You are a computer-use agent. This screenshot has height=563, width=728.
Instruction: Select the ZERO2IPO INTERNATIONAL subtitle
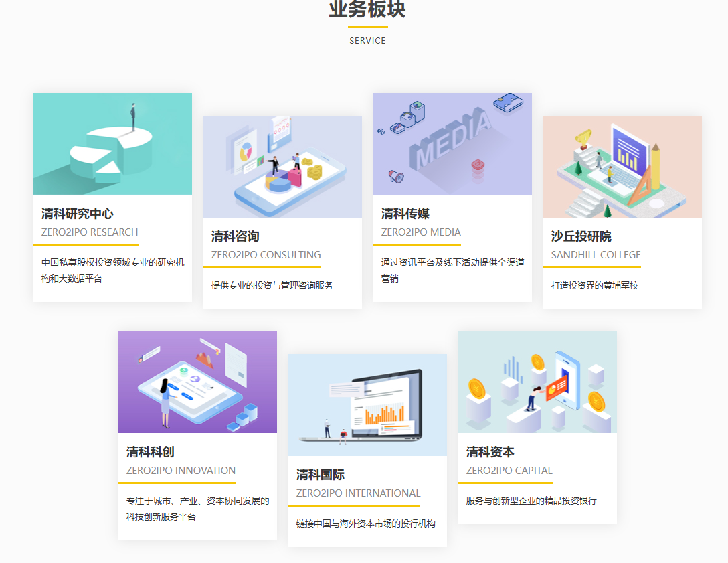tap(358, 493)
